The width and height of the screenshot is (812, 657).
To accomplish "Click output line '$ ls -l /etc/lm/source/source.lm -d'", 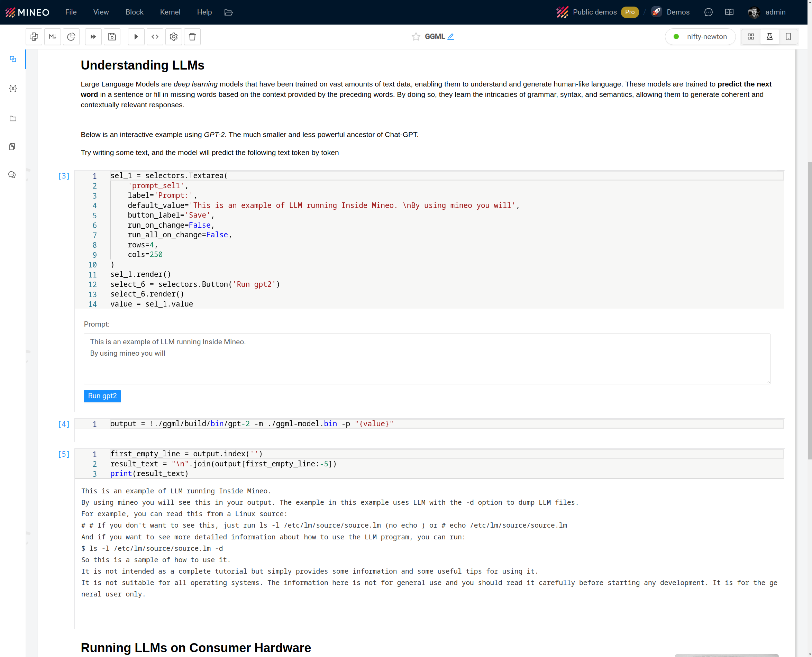I will (152, 548).
